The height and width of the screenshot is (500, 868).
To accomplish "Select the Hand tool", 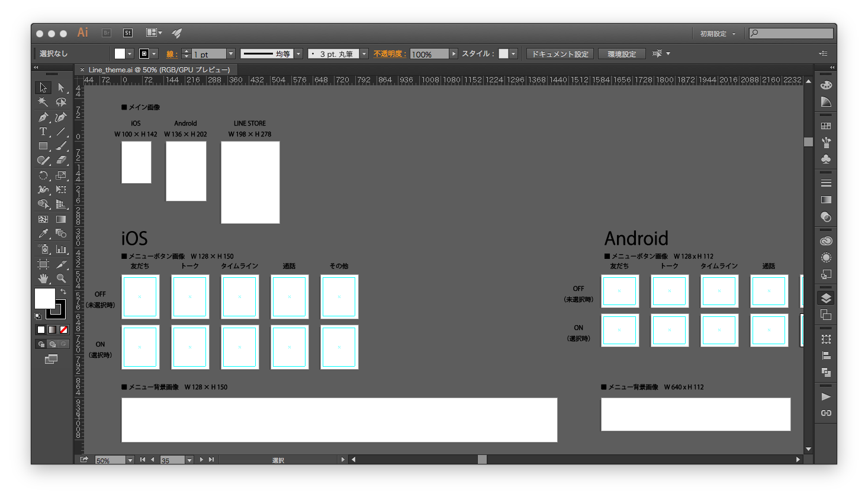I will pos(43,278).
